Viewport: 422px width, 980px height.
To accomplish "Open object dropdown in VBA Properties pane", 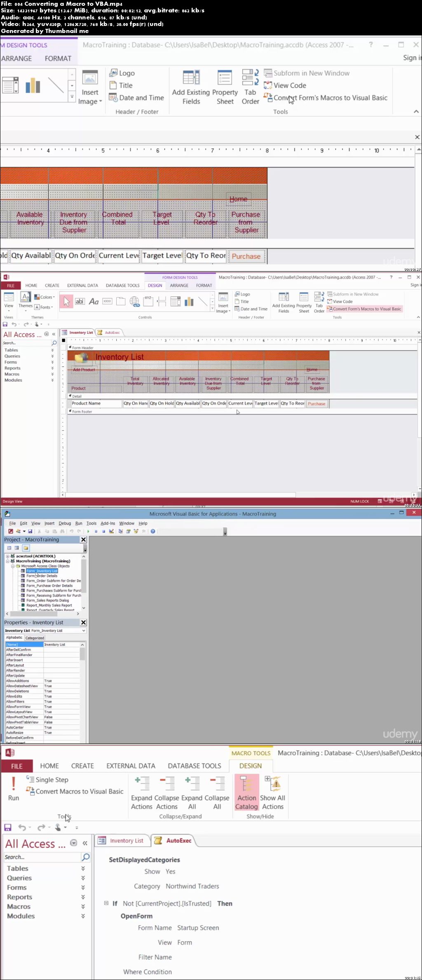I will click(x=84, y=631).
